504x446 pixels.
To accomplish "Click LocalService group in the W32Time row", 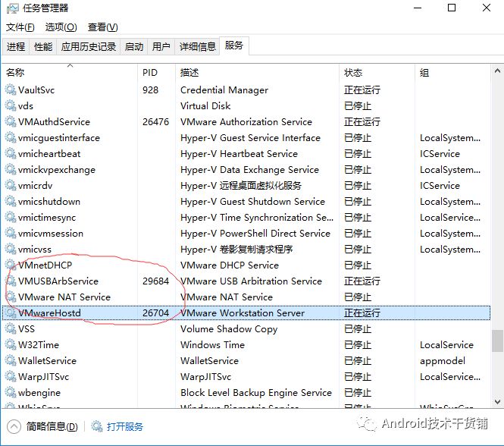I will [x=446, y=344].
